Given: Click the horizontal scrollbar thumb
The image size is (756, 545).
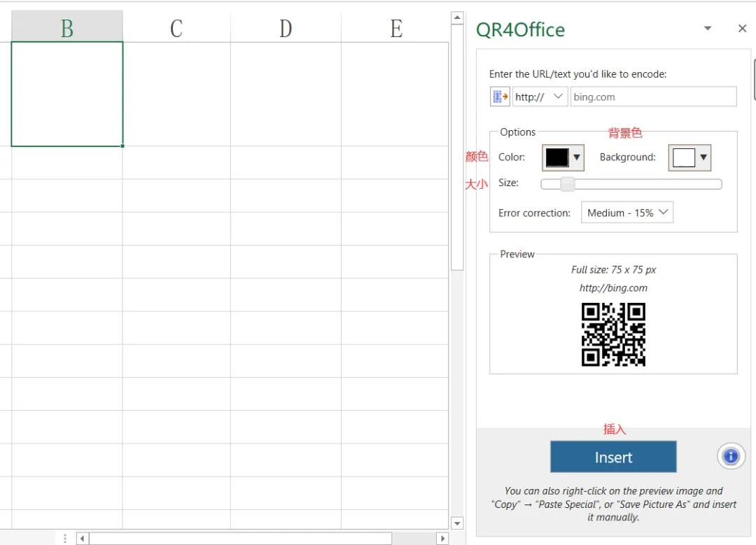Looking at the screenshot, I should click(x=240, y=538).
